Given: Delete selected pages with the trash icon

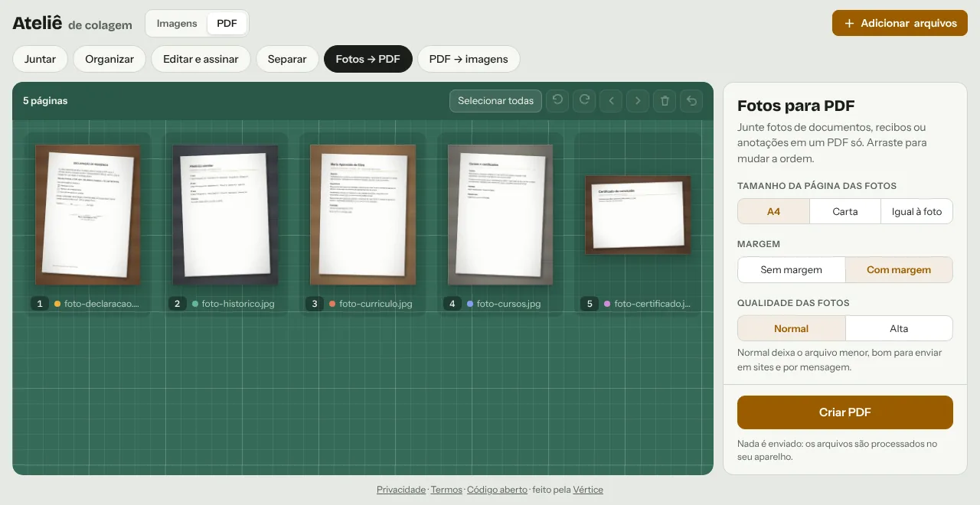Looking at the screenshot, I should click(665, 101).
